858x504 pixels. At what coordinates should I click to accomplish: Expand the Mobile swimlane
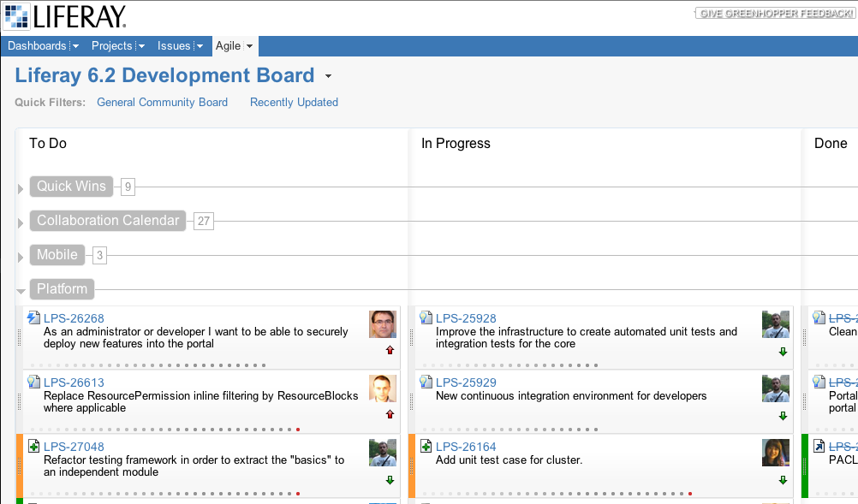click(21, 257)
